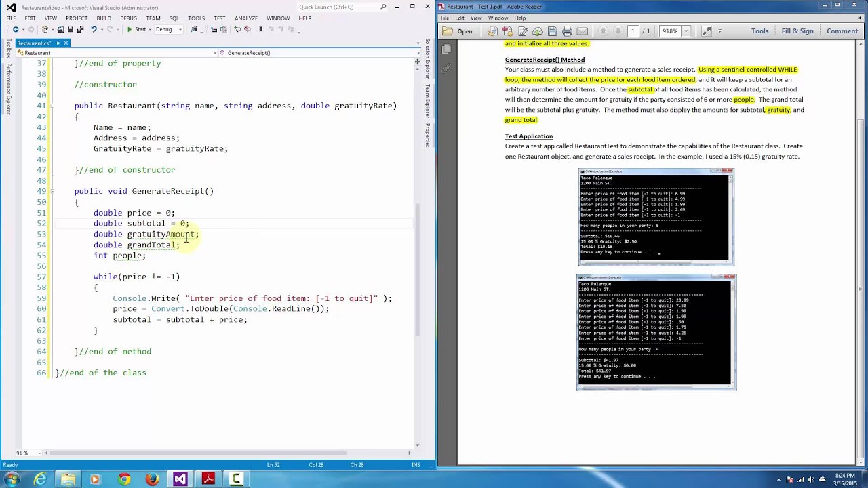The width and height of the screenshot is (868, 488).
Task: Click the Navigate Backward arrow in Visual Studio
Action: click(16, 29)
